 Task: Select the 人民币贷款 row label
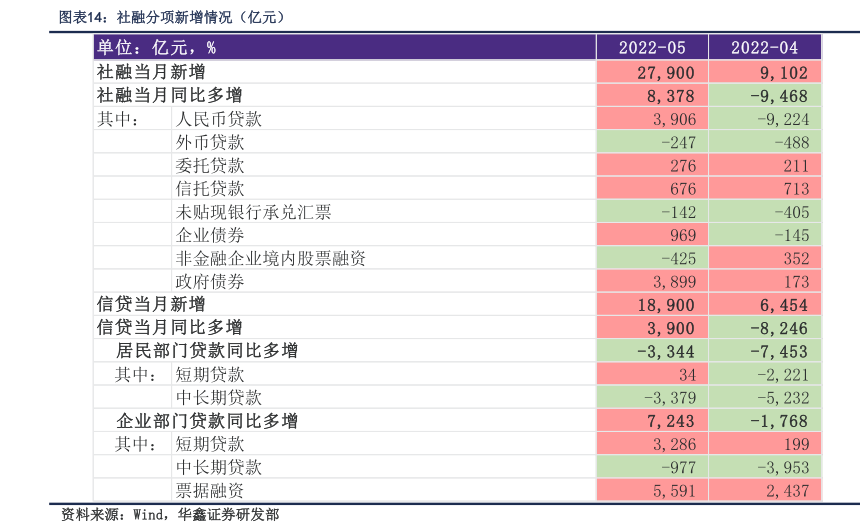[x=219, y=119]
